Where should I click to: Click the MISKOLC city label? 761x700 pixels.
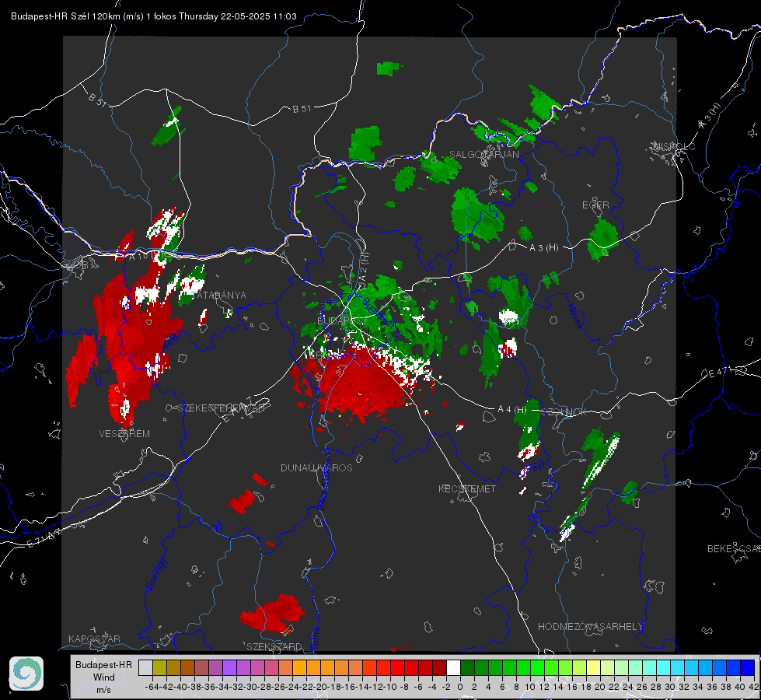674,146
